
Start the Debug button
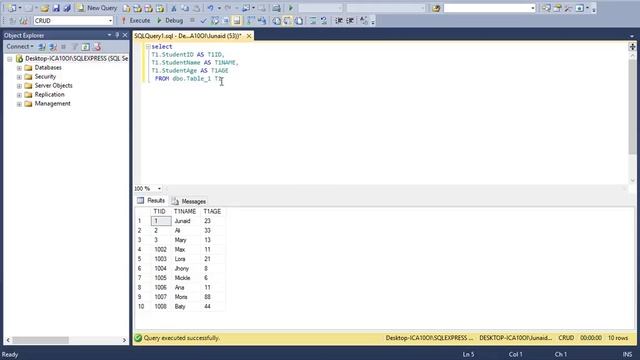coord(170,20)
